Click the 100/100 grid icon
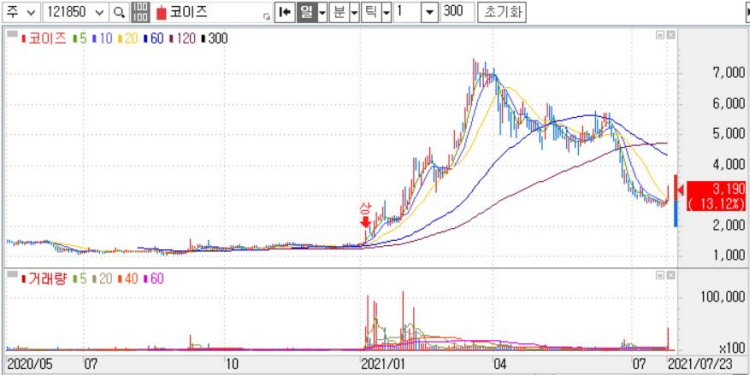 click(140, 12)
